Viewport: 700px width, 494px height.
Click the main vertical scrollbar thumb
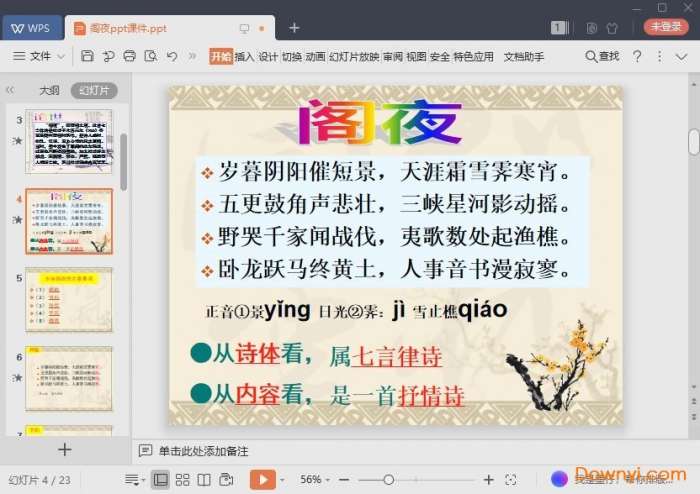pyautogui.click(x=693, y=141)
